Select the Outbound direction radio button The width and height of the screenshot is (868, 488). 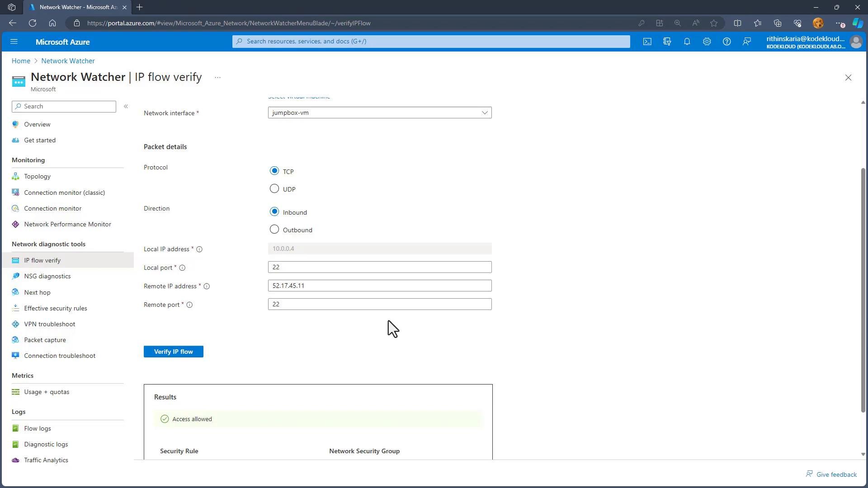(x=274, y=230)
